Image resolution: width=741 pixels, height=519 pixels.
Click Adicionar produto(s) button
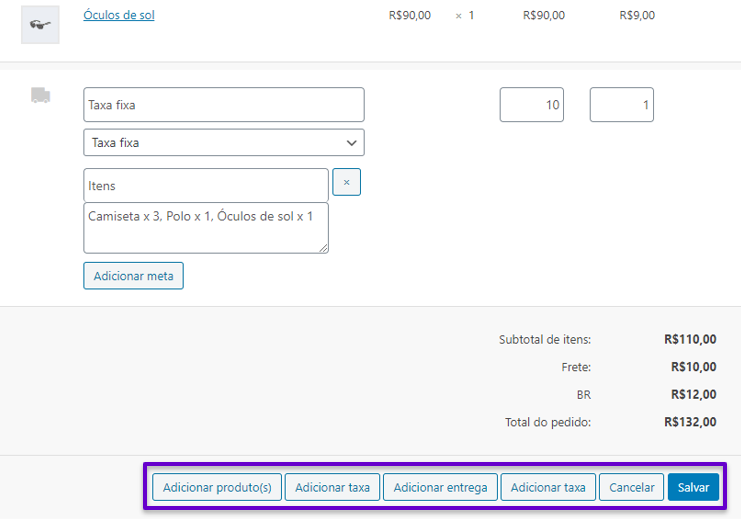coord(217,487)
